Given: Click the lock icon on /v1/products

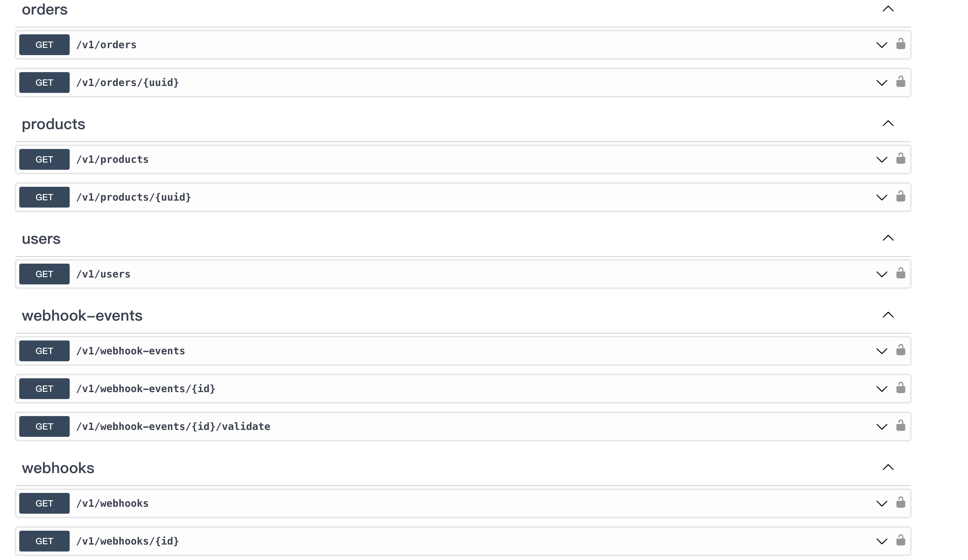Looking at the screenshot, I should 901,159.
